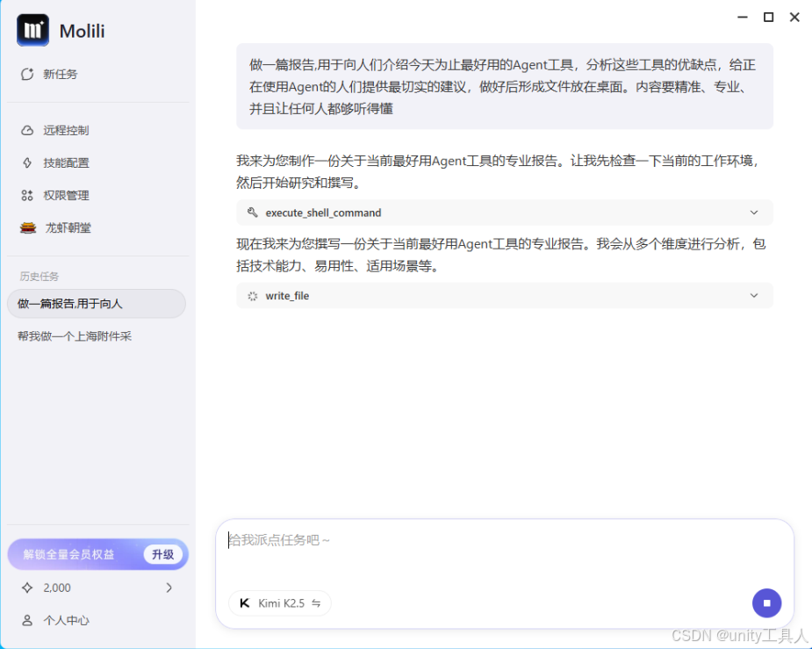Image resolution: width=812 pixels, height=649 pixels.
Task: Open 权限管理 permission management icon
Action: [x=27, y=196]
